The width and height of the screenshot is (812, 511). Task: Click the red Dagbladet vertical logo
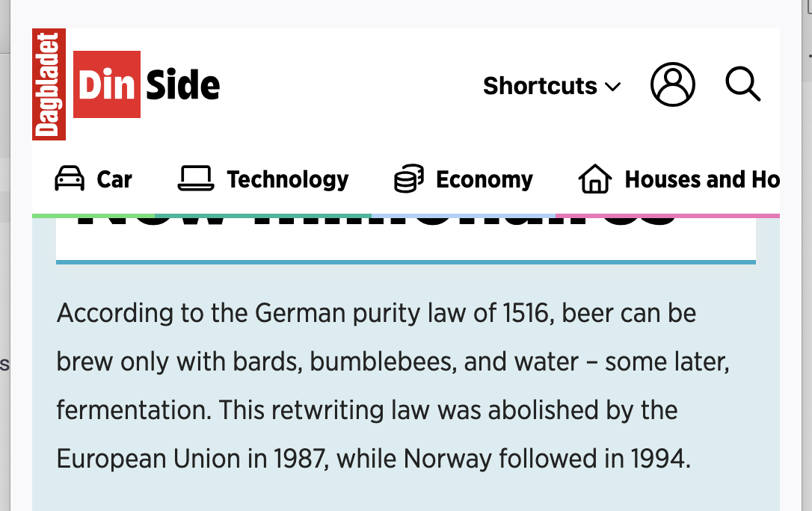click(x=49, y=84)
